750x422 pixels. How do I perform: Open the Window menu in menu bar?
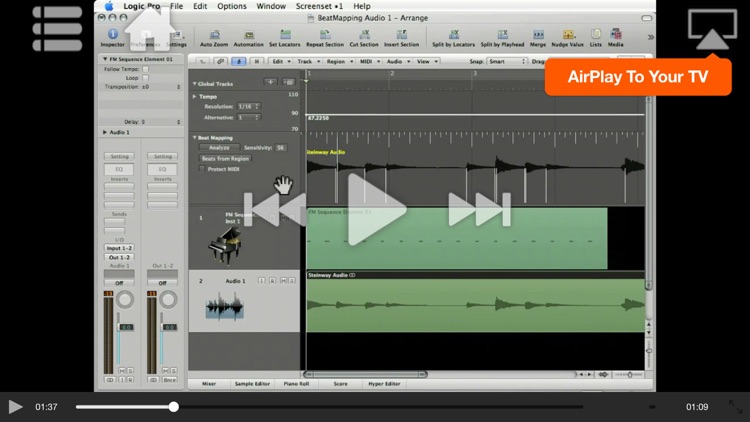pos(271,6)
